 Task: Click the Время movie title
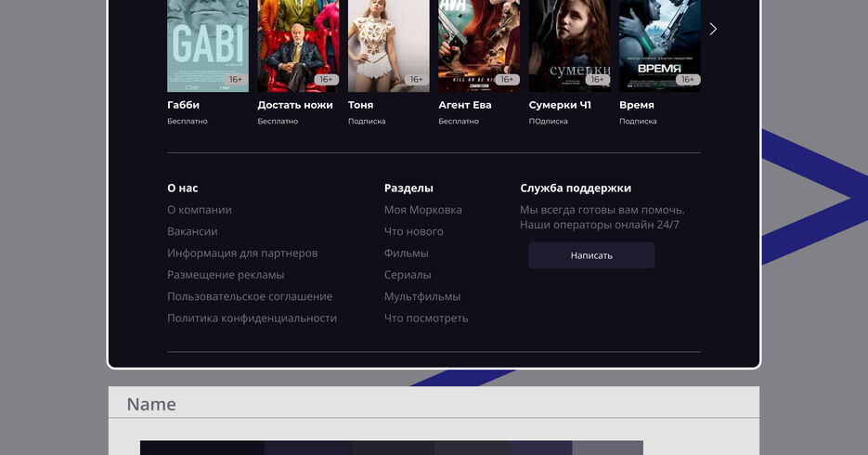[637, 105]
